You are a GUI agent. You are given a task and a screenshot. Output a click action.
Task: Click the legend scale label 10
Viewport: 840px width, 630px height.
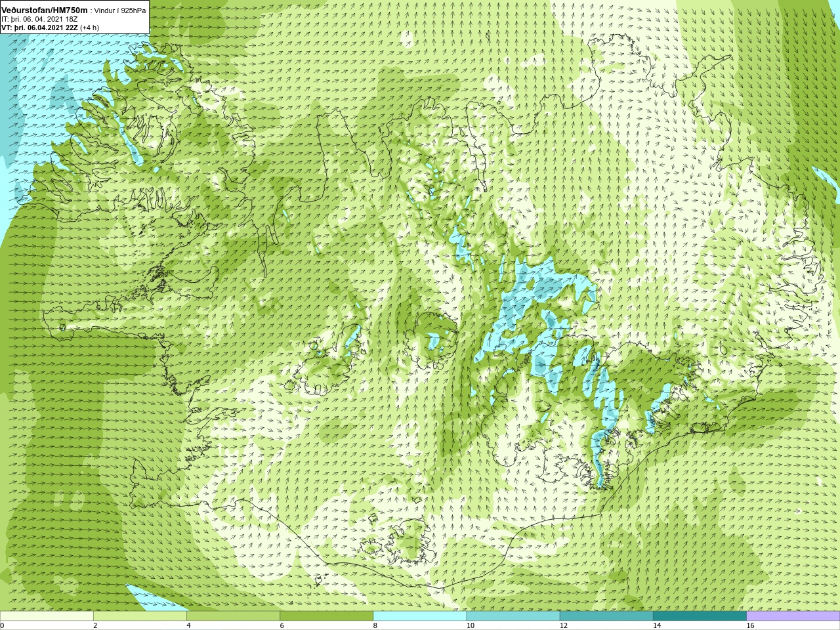point(471,625)
